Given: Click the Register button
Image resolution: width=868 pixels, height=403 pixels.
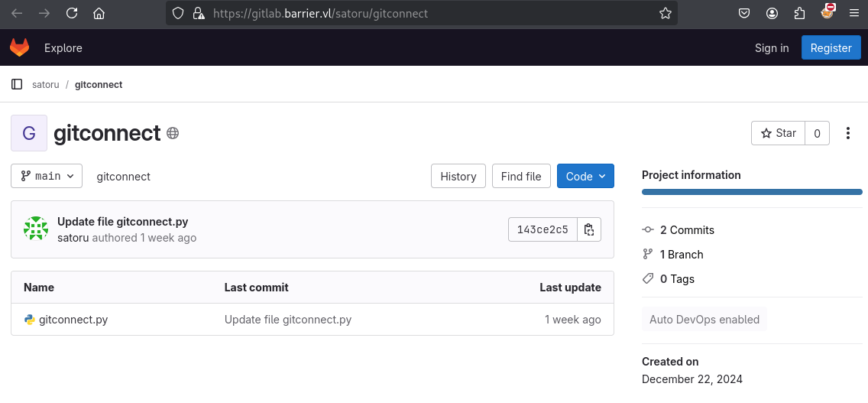Looking at the screenshot, I should 831,47.
